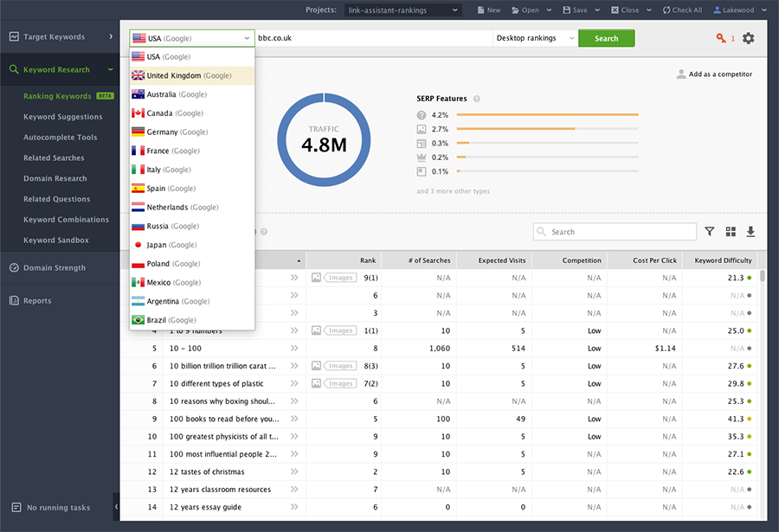Run Check All from the top toolbar
This screenshot has height=532, width=779.
click(x=681, y=10)
